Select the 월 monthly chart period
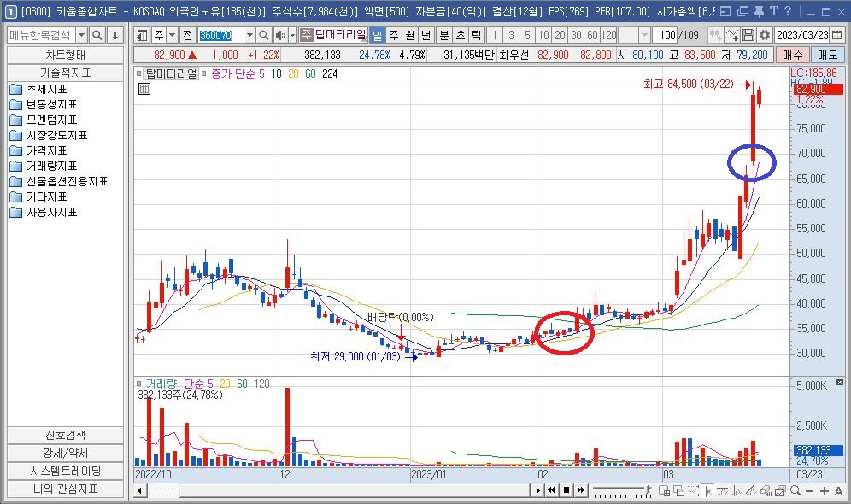The width and height of the screenshot is (851, 504). click(410, 35)
